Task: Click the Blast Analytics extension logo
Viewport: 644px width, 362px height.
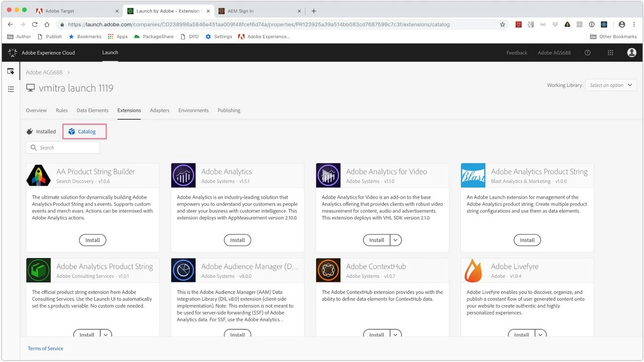Action: (x=473, y=175)
